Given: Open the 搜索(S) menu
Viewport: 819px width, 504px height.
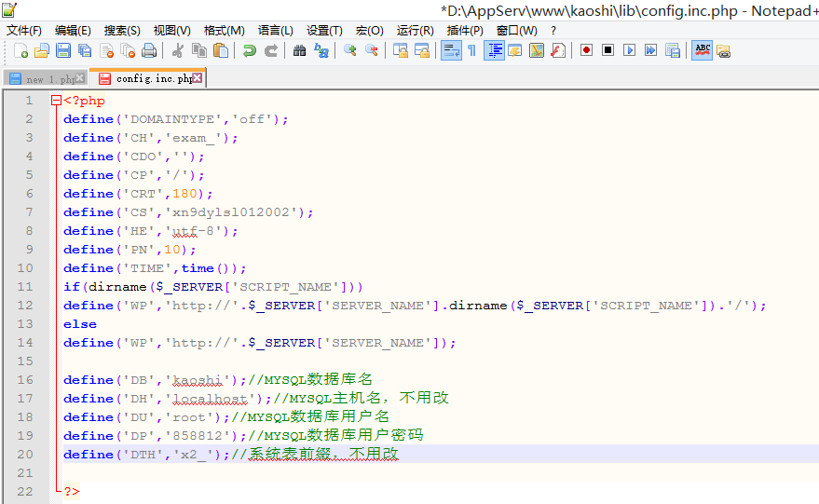Looking at the screenshot, I should click(x=122, y=31).
